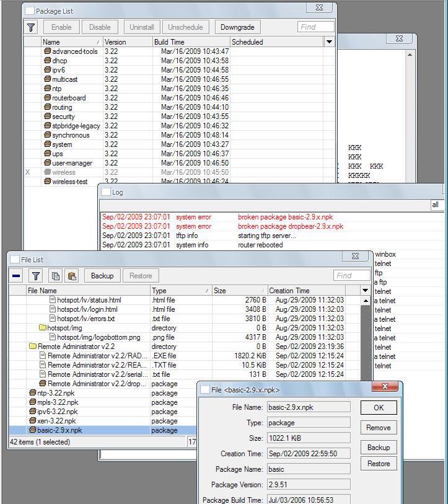Click OK in the basic-2.9.x.npk dialog

[379, 408]
